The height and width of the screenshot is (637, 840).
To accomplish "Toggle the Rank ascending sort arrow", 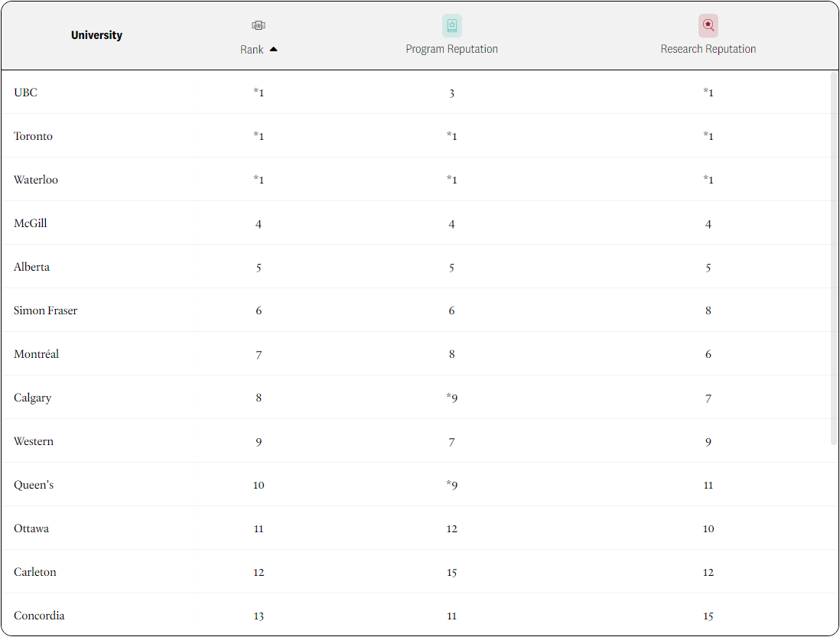I will (x=274, y=49).
